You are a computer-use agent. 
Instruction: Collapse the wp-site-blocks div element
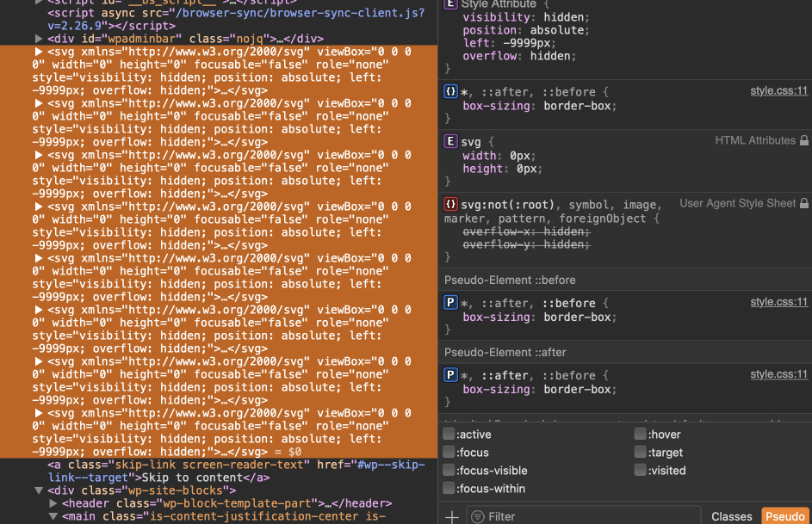38,490
